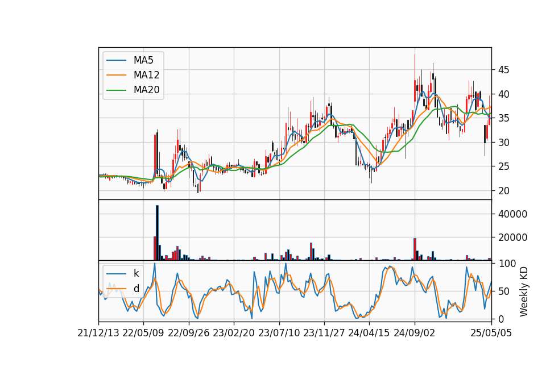Click the MA12 legend label
Viewport: 546px width, 392px height.
[146, 75]
